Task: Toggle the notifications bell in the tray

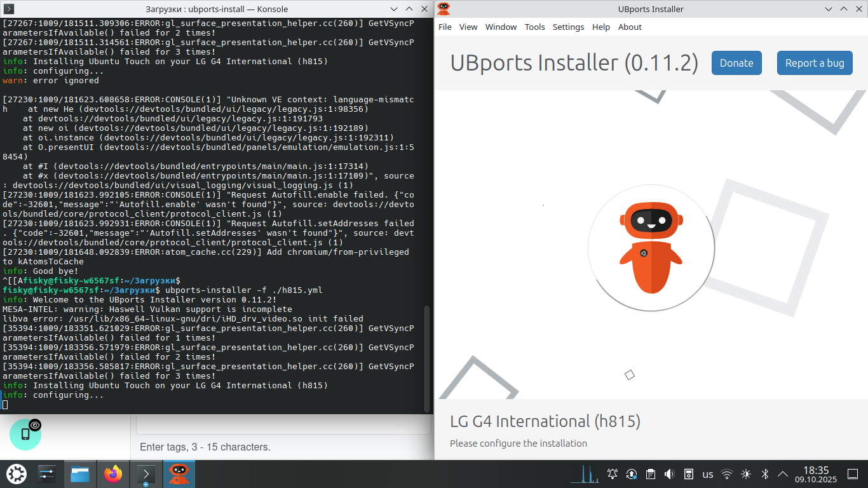Action: [x=613, y=474]
